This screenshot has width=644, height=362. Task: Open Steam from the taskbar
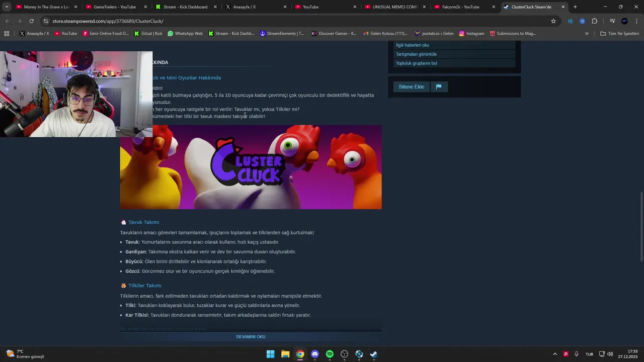(x=374, y=354)
